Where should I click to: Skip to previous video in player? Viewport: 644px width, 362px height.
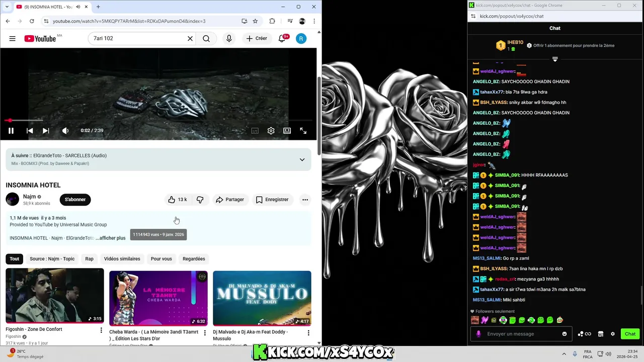tap(30, 131)
